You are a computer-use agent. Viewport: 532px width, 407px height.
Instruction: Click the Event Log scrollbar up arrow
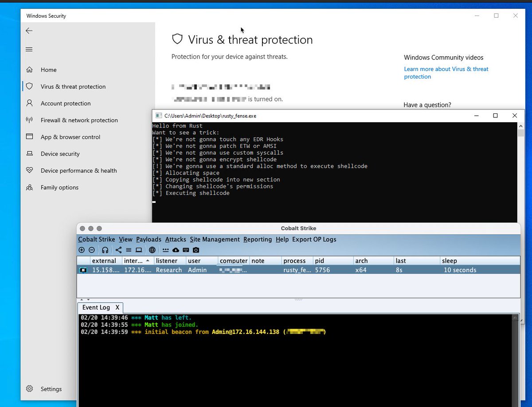click(x=515, y=318)
